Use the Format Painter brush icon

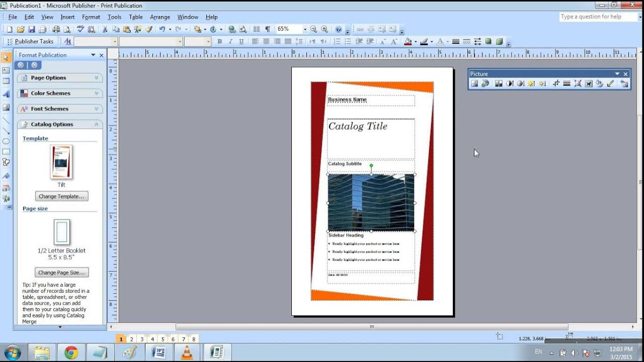(149, 29)
